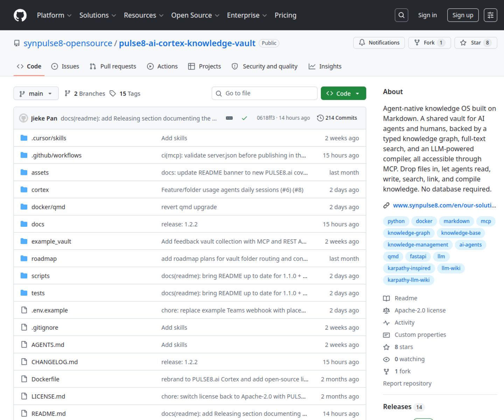Open synpulse8-opensource owner link

click(x=68, y=43)
